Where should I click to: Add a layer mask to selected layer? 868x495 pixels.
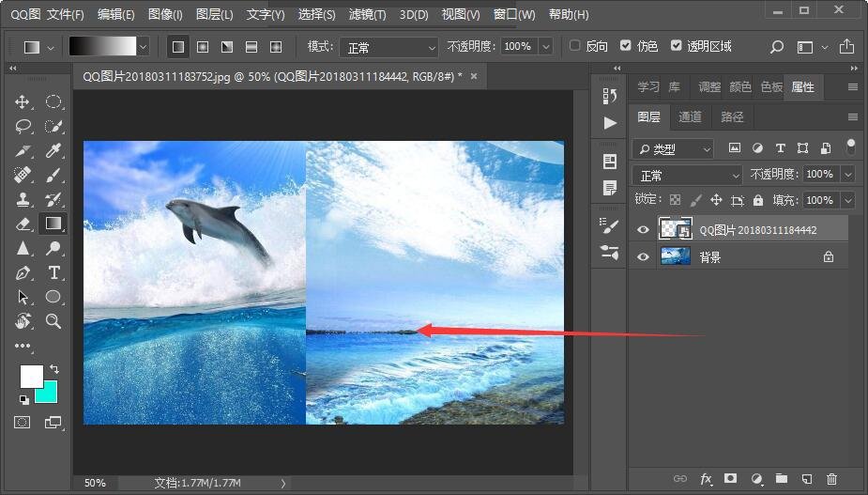click(x=731, y=478)
